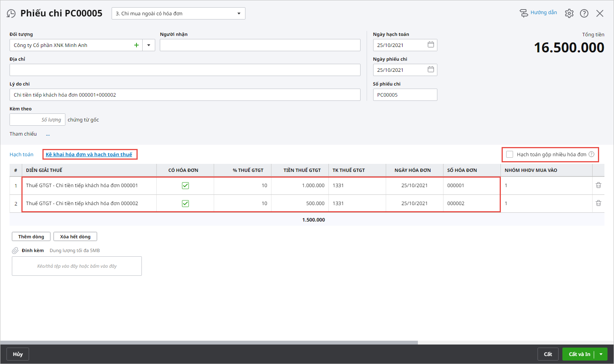Open Hướng dẫn guide

click(538, 13)
